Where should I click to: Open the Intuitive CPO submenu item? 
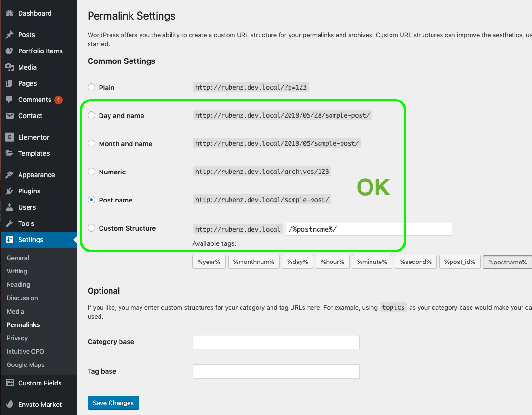click(x=25, y=351)
